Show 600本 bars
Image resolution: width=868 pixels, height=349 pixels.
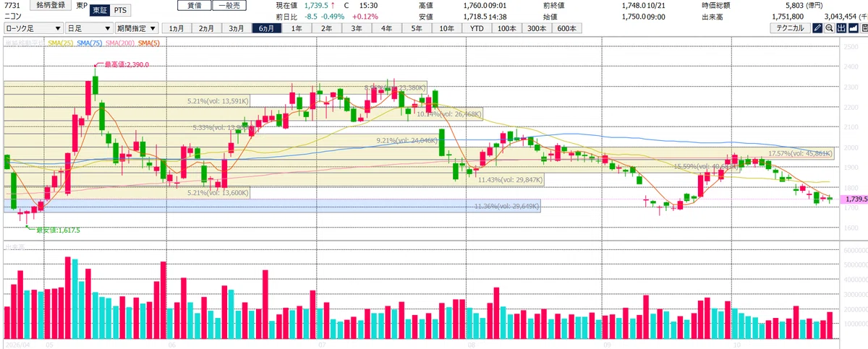pyautogui.click(x=566, y=29)
